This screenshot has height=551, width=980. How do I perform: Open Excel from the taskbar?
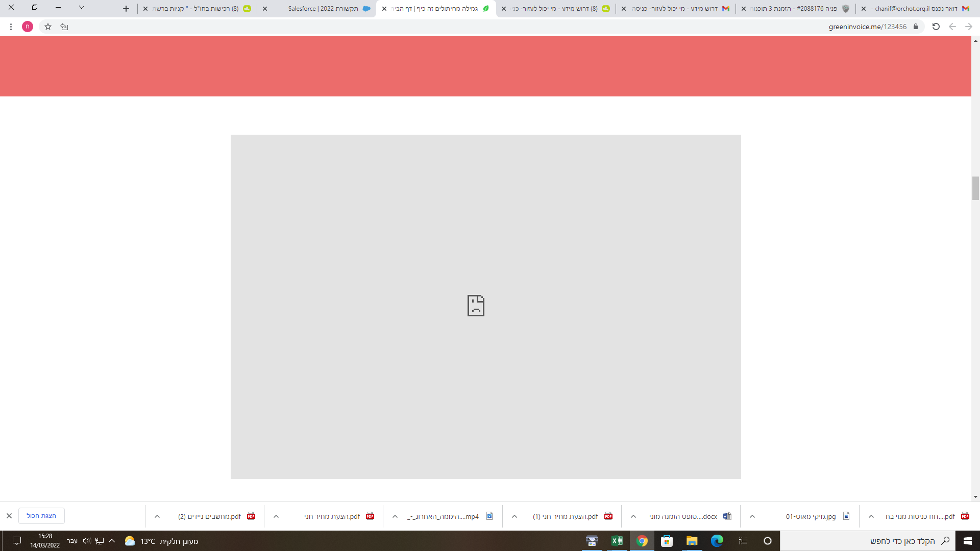tap(617, 541)
